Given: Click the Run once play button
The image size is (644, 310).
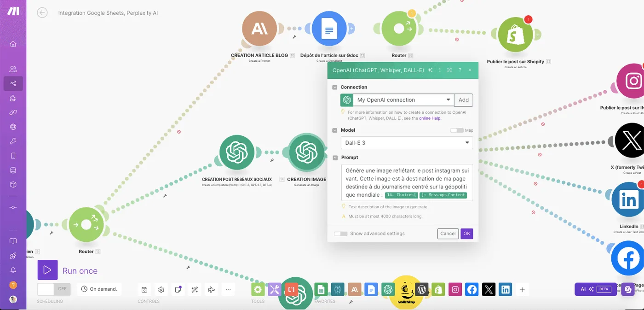Looking at the screenshot, I should (x=47, y=270).
